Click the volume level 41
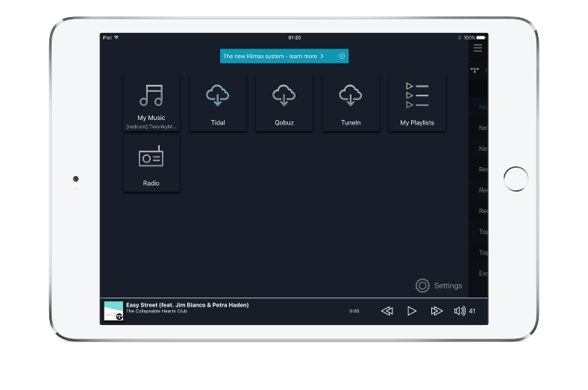The image size is (588, 390). tap(472, 311)
